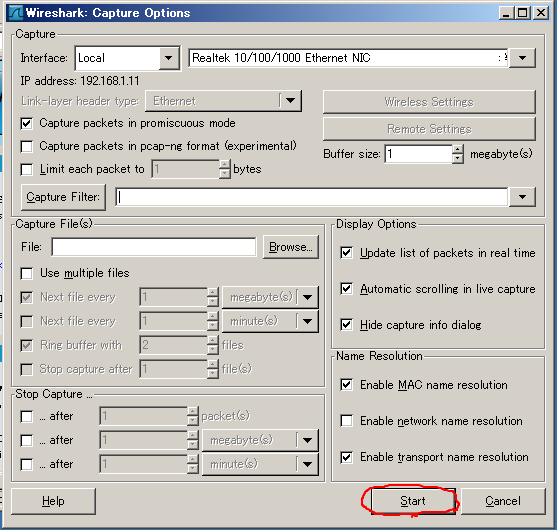Click the Limit each packet bytes field
This screenshot has width=557, height=530.
186,169
